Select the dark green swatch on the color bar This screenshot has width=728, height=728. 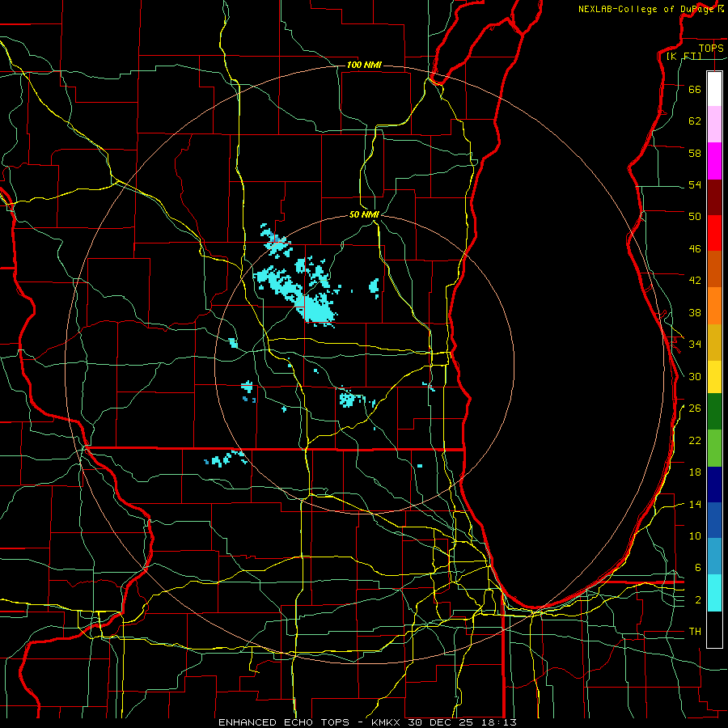coord(714,412)
